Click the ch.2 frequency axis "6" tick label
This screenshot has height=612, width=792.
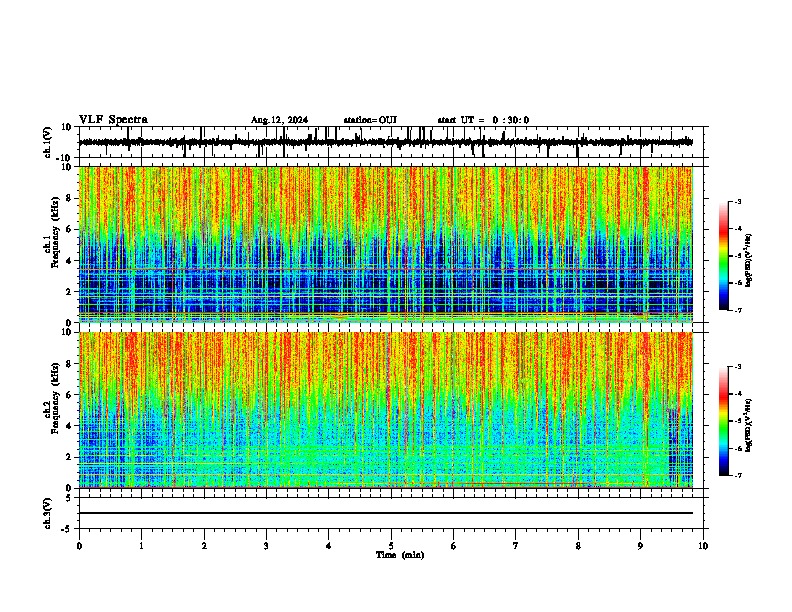point(69,395)
